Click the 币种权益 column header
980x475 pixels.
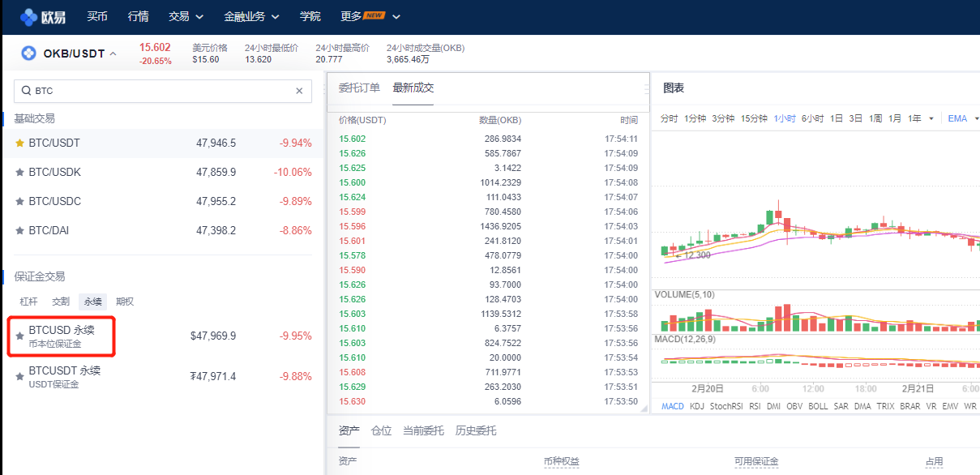coord(562,461)
